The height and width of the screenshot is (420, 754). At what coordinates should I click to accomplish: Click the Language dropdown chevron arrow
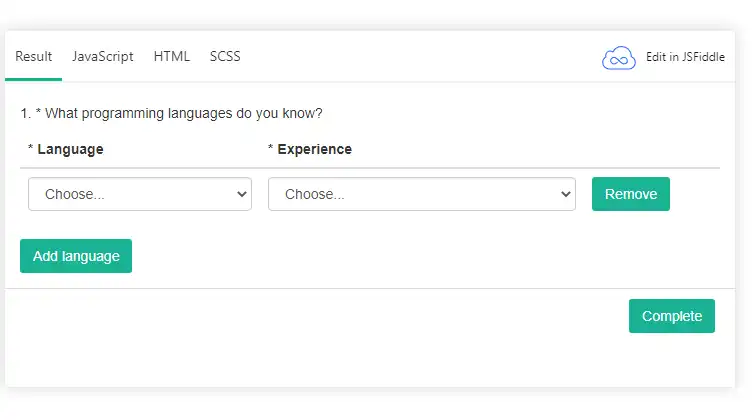coord(241,194)
